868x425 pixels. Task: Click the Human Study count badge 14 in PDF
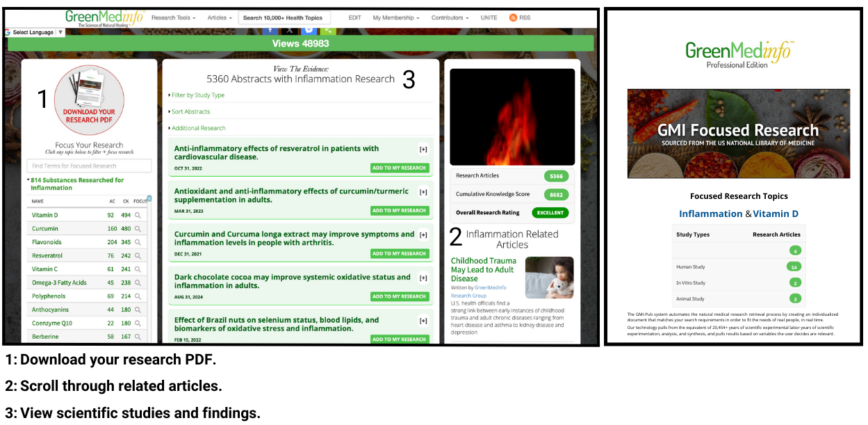click(x=795, y=267)
